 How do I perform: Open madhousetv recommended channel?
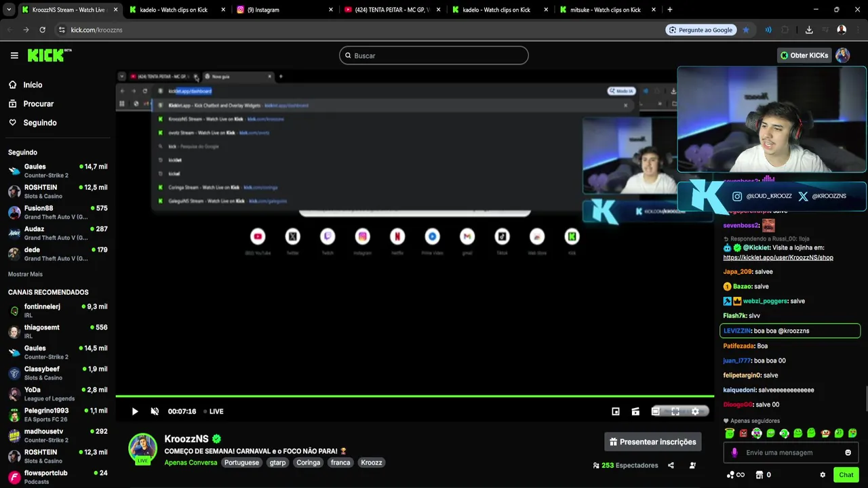click(x=58, y=435)
